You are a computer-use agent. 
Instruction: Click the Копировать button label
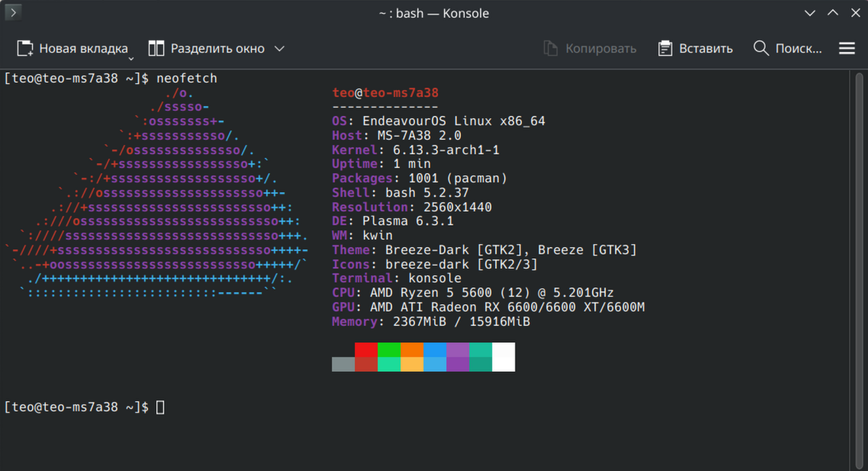click(x=600, y=49)
